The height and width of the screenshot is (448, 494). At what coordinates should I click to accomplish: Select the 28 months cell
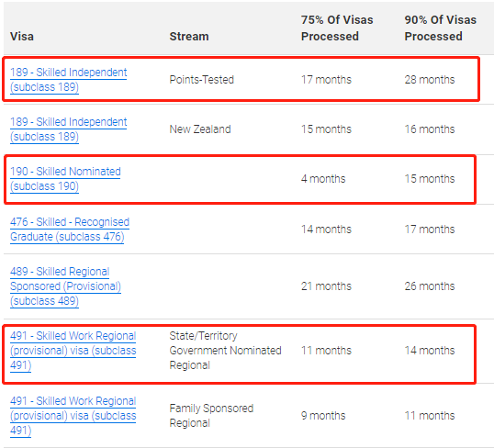[430, 80]
